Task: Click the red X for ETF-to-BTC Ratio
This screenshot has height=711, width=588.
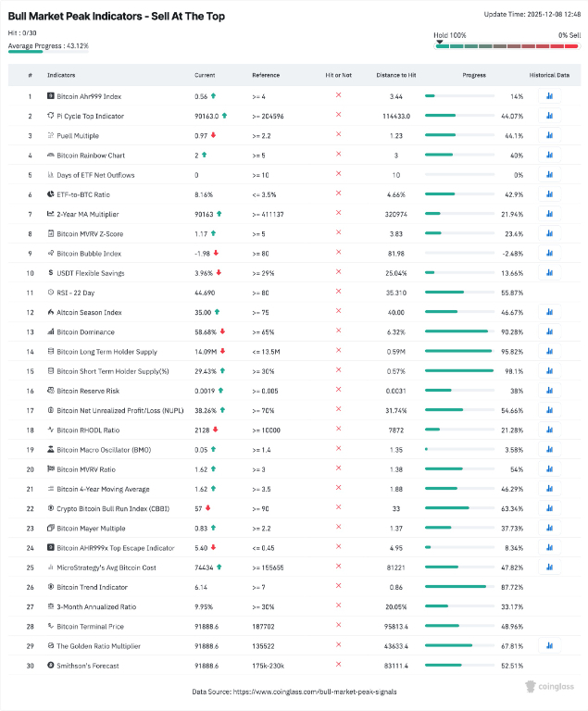Action: [x=338, y=194]
